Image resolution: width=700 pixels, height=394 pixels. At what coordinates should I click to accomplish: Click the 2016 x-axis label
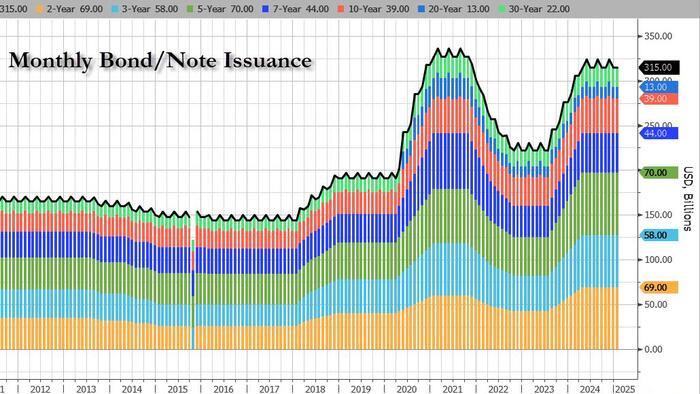[223, 389]
